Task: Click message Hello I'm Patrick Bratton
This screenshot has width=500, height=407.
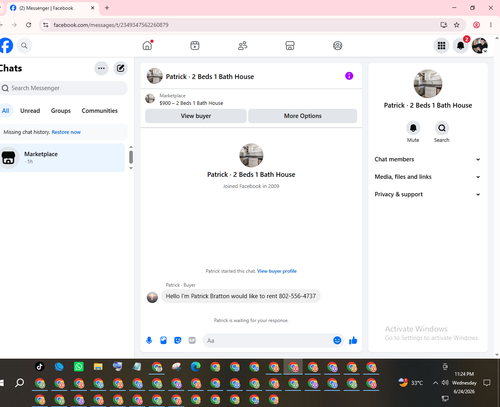Action: pyautogui.click(x=241, y=296)
